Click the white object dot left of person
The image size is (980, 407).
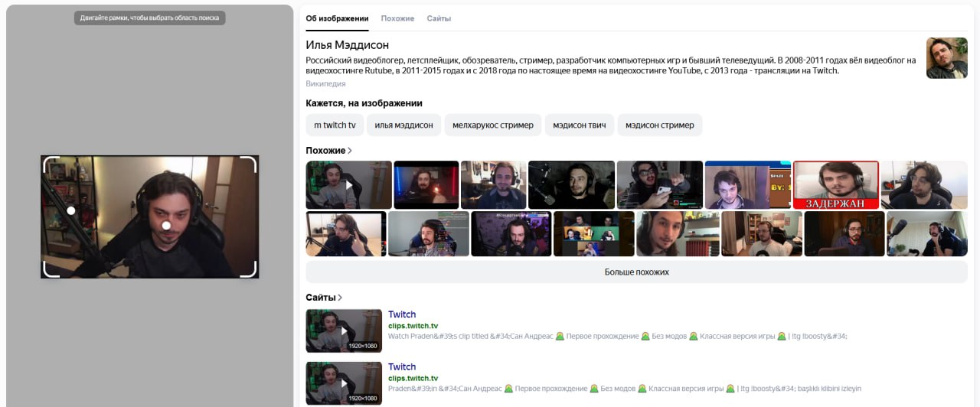71,210
